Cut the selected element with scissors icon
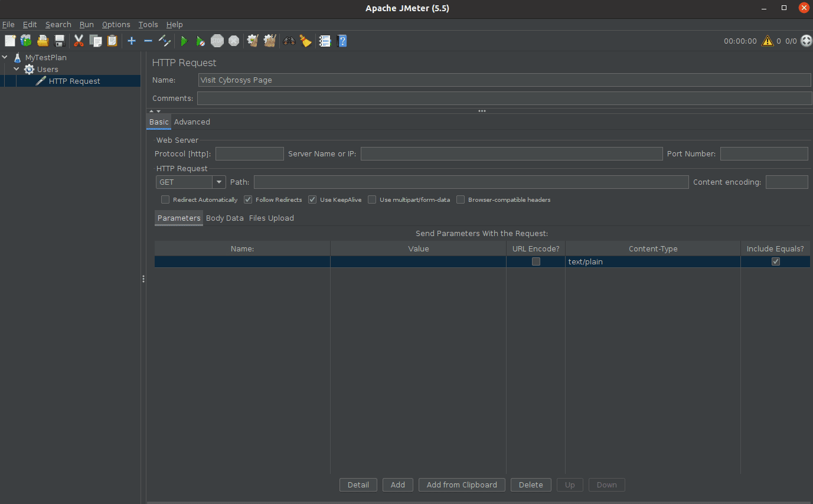Viewport: 813px width, 504px height. click(x=79, y=41)
